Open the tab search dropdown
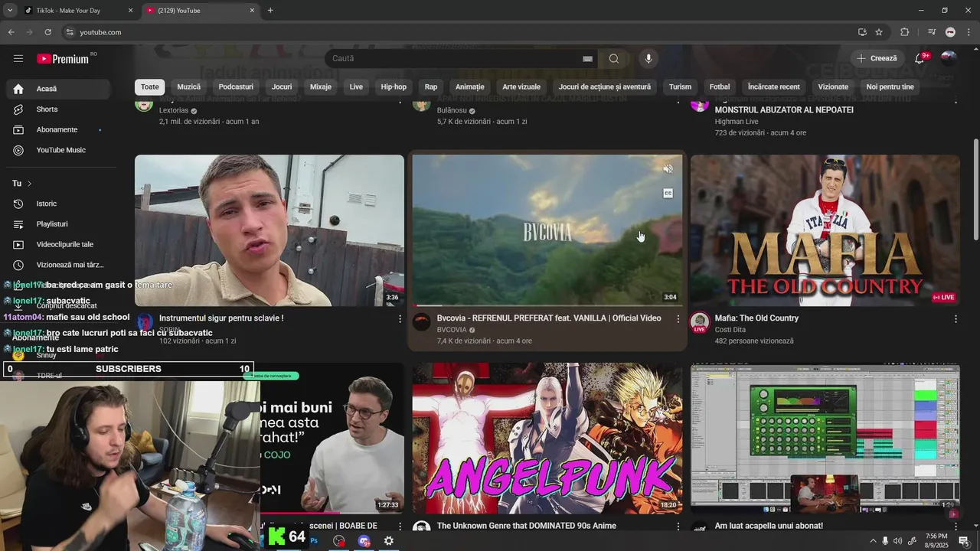This screenshot has width=980, height=551. (10, 10)
